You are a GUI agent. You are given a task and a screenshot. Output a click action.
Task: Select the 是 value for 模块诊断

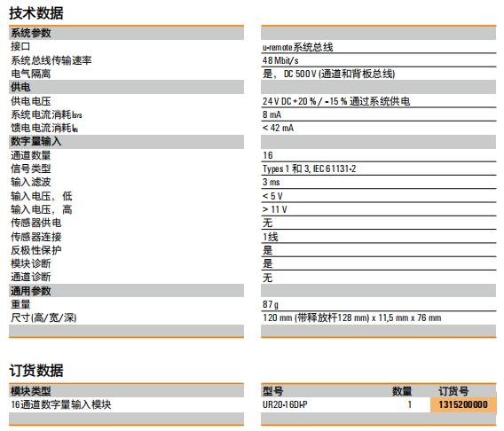coord(268,263)
